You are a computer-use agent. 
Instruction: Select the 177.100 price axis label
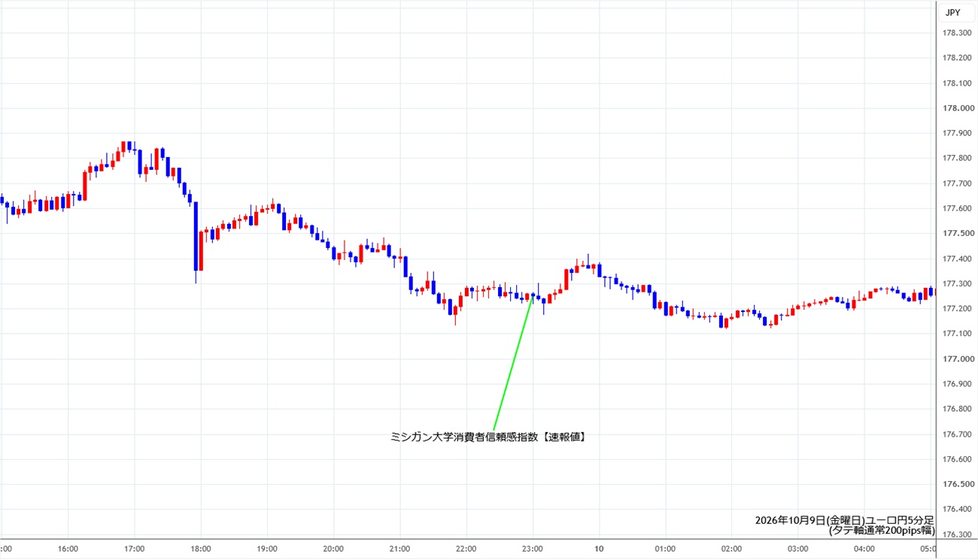955,334
